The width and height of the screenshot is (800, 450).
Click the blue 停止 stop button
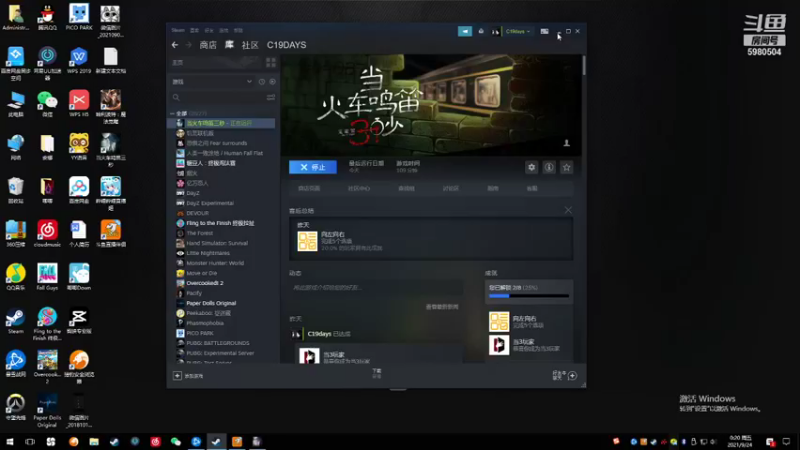313,167
